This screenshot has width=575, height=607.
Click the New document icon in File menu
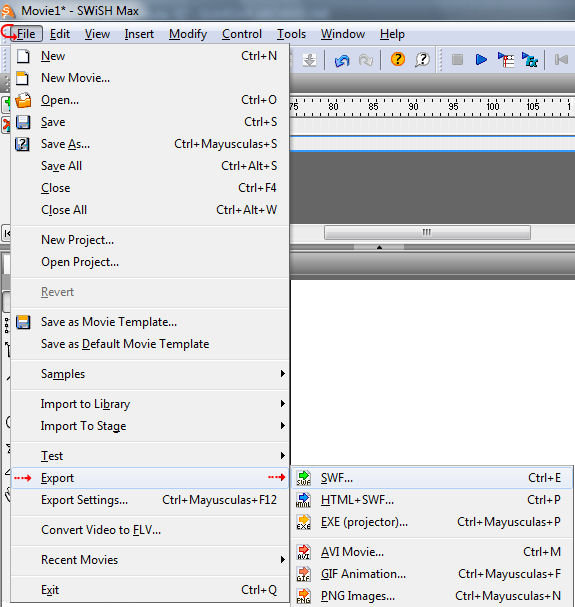[x=23, y=57]
